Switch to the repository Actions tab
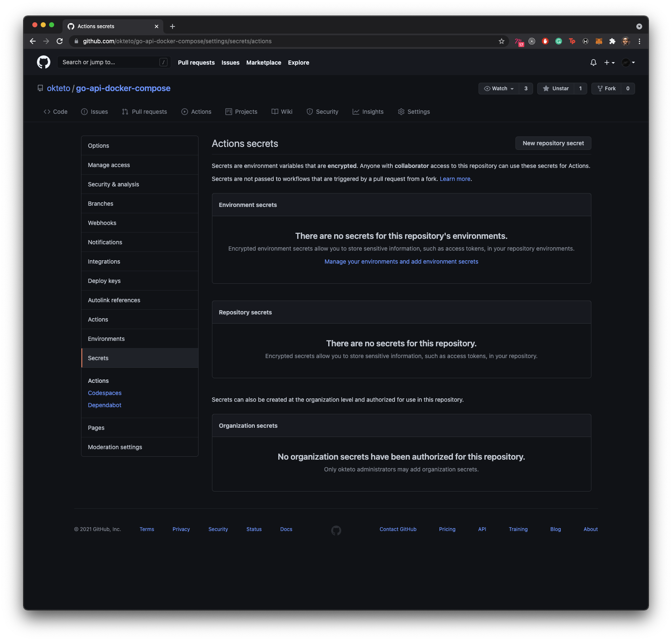Screen dimensions: 672x641 (x=196, y=112)
